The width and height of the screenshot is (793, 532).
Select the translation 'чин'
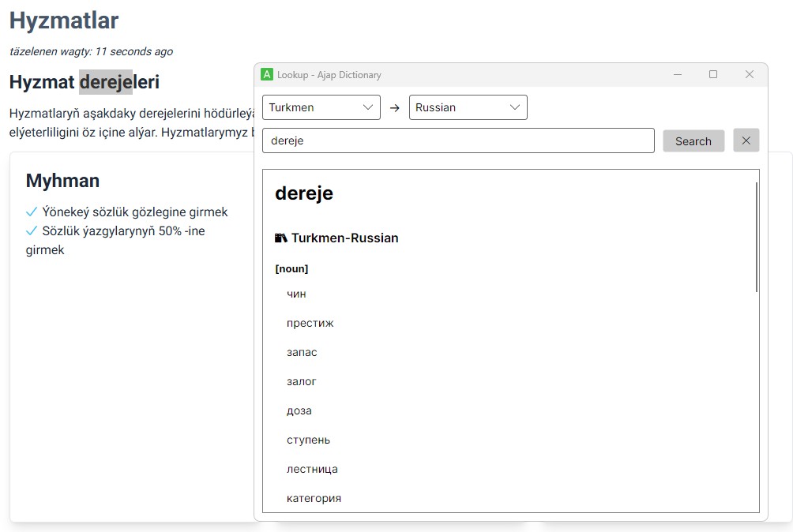point(296,294)
